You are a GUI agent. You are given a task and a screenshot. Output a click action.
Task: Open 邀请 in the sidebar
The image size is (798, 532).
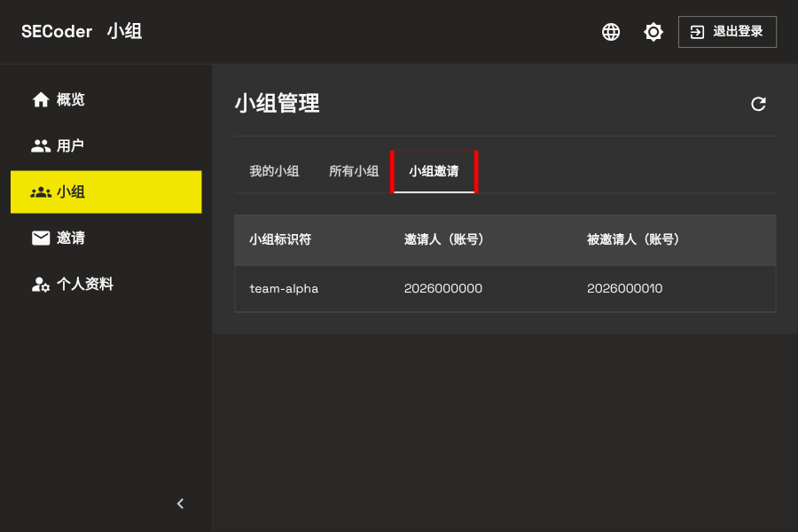106,238
